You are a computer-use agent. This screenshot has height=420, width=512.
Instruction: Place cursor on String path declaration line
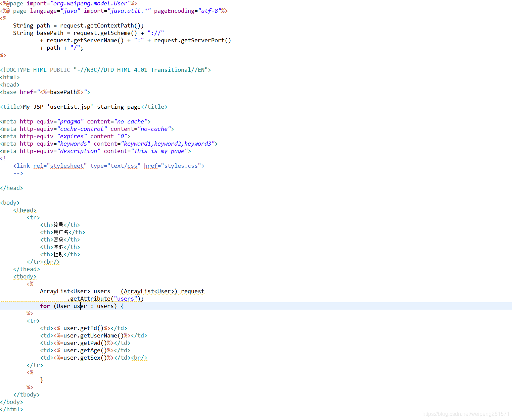[78, 25]
